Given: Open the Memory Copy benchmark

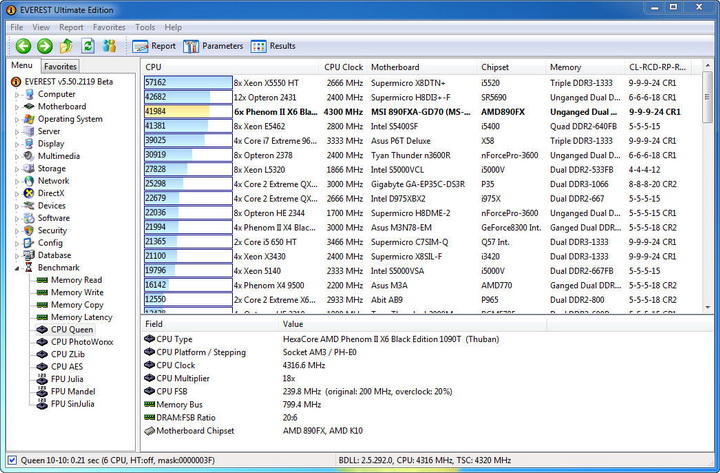Looking at the screenshot, I should pos(77,304).
